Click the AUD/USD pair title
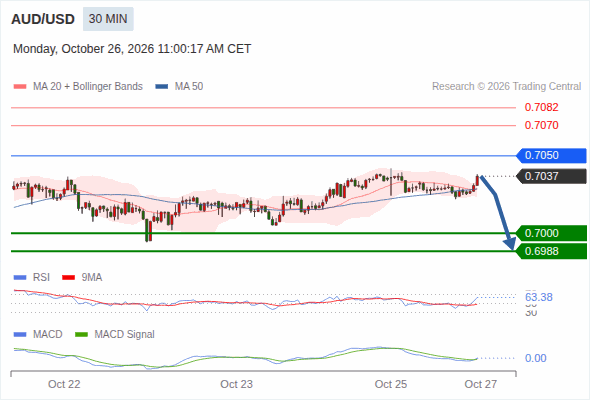This screenshot has width=590, height=400. [43, 19]
